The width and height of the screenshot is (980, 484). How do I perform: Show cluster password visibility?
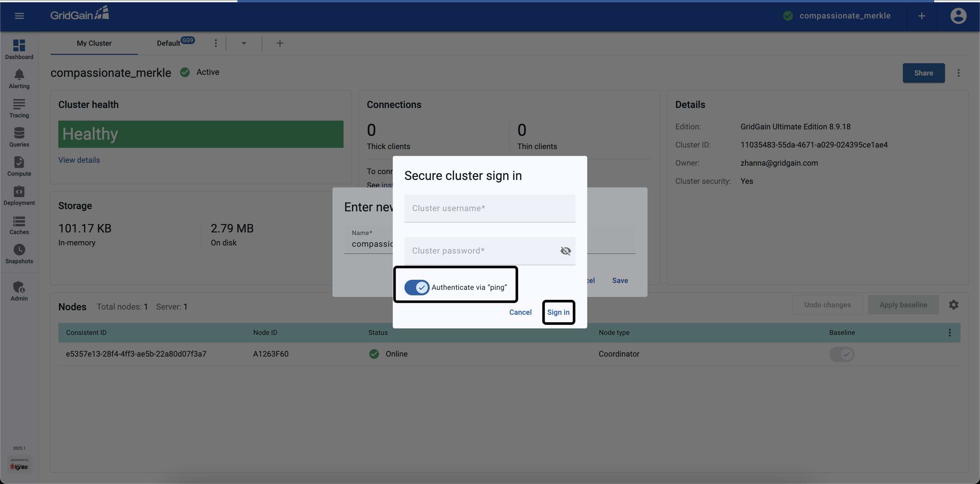(x=565, y=251)
